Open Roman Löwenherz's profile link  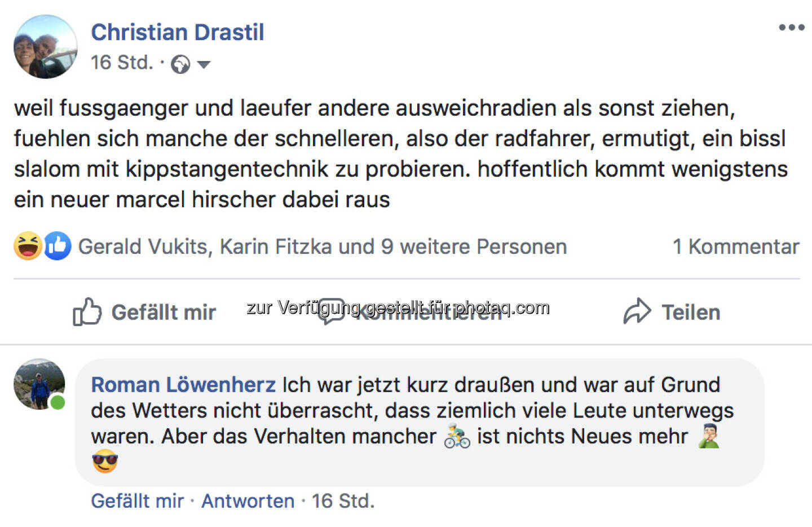tap(183, 385)
